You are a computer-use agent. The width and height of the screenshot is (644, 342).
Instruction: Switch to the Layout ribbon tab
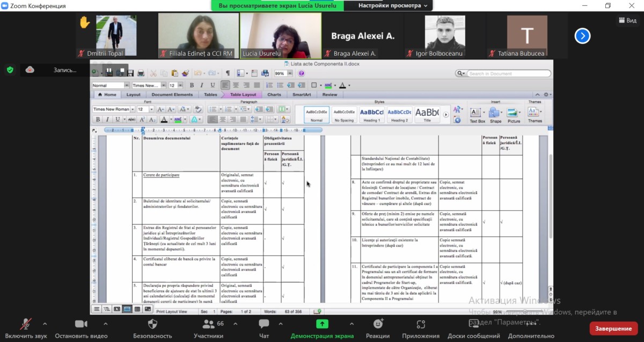[x=133, y=95]
